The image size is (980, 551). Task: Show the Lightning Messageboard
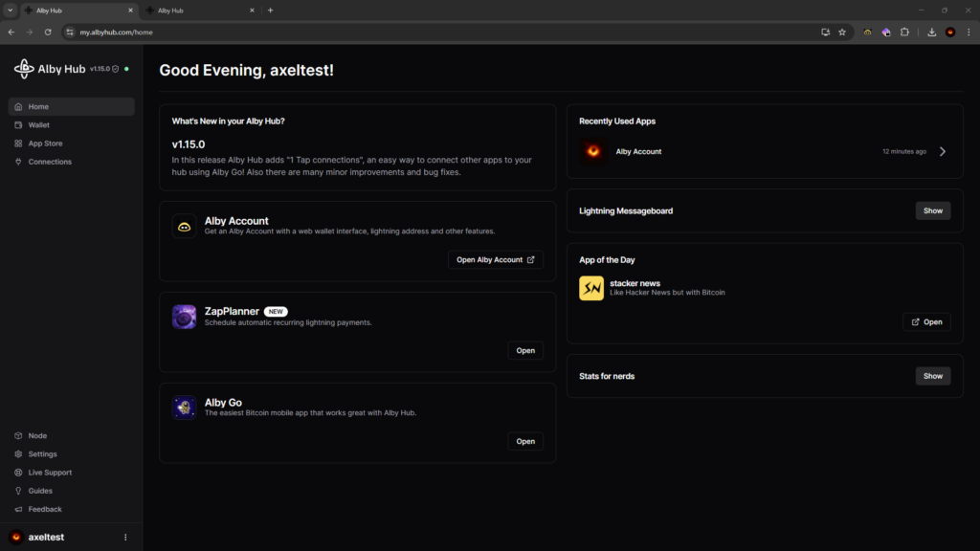point(932,210)
